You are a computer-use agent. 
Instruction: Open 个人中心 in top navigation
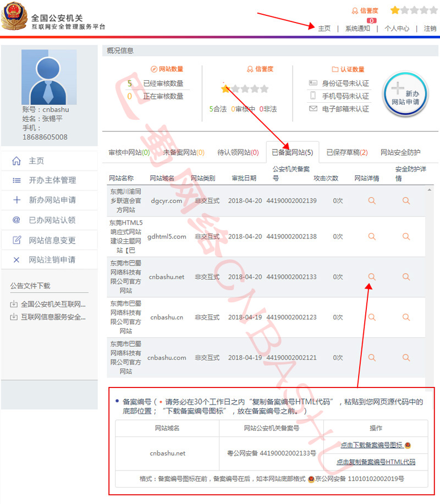397,29
